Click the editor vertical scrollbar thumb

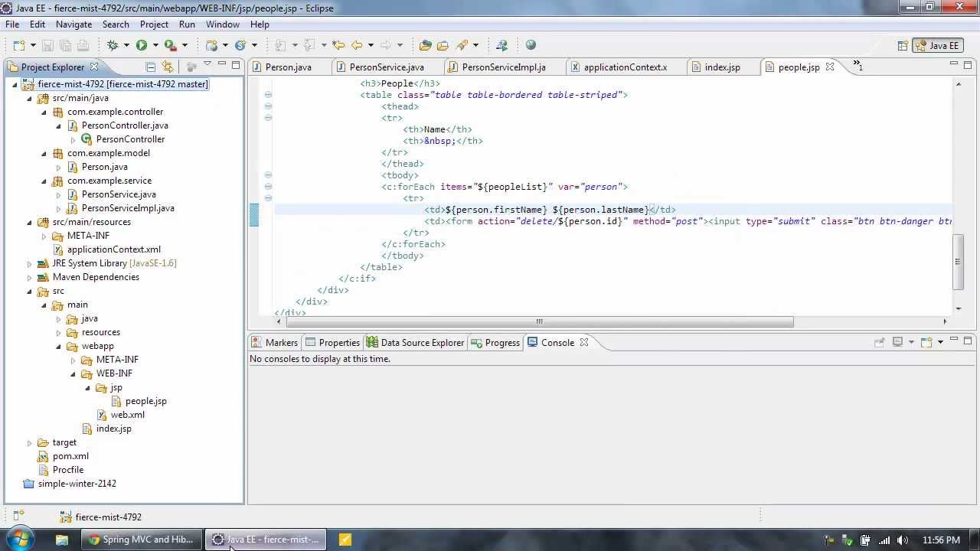coord(957,262)
